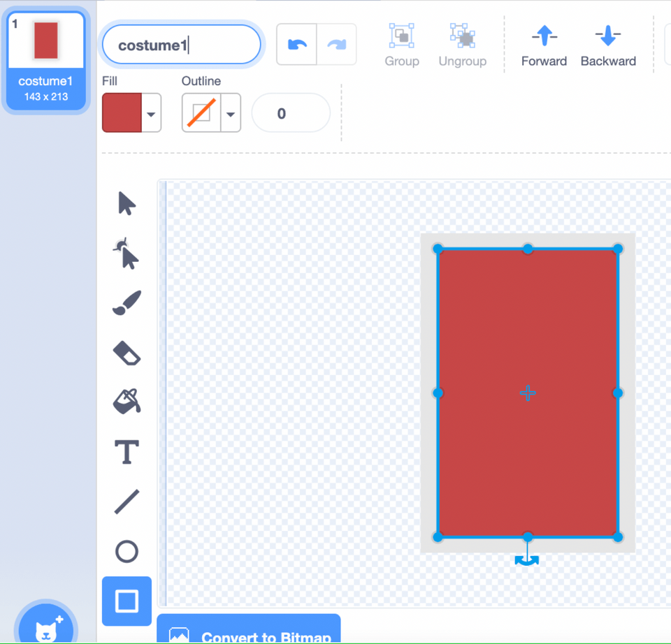This screenshot has width=671, height=644.
Task: Select the arrow Select tool
Action: point(126,203)
